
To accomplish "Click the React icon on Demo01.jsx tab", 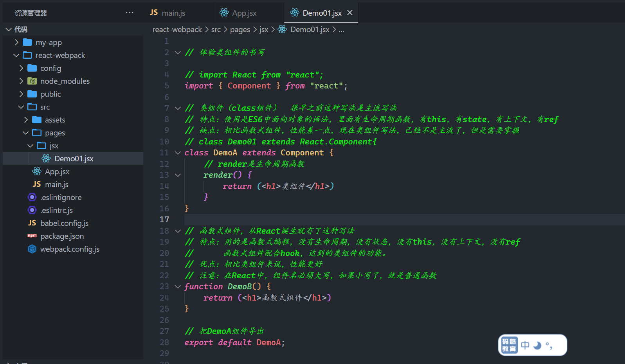I will [x=295, y=13].
